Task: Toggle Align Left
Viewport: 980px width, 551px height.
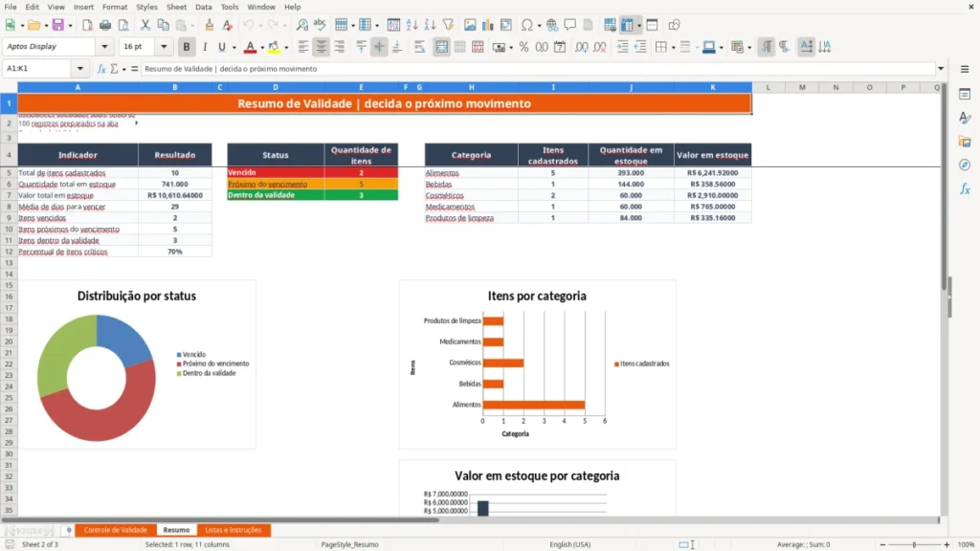Action: [x=303, y=47]
